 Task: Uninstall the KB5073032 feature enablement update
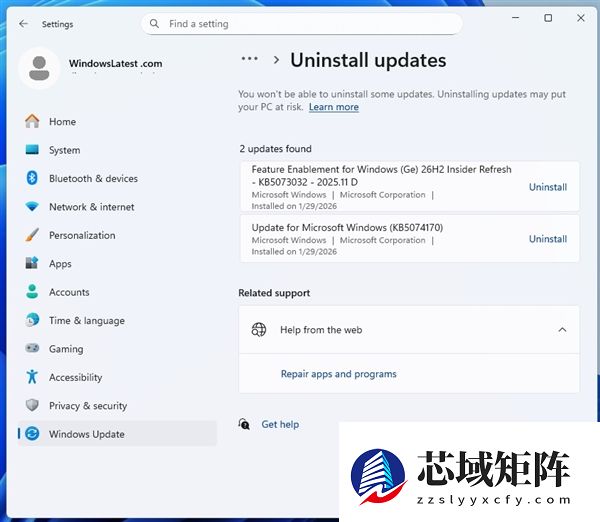click(x=548, y=187)
